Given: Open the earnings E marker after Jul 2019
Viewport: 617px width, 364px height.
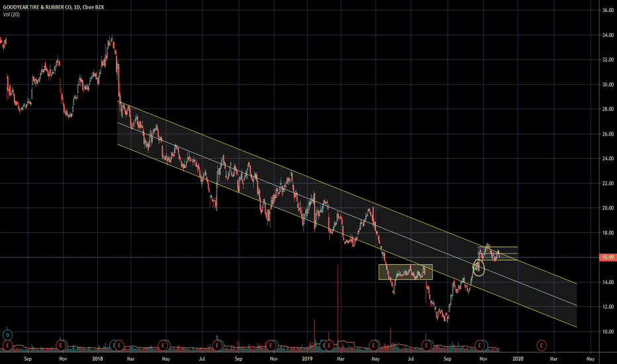Looking at the screenshot, I should 426,345.
